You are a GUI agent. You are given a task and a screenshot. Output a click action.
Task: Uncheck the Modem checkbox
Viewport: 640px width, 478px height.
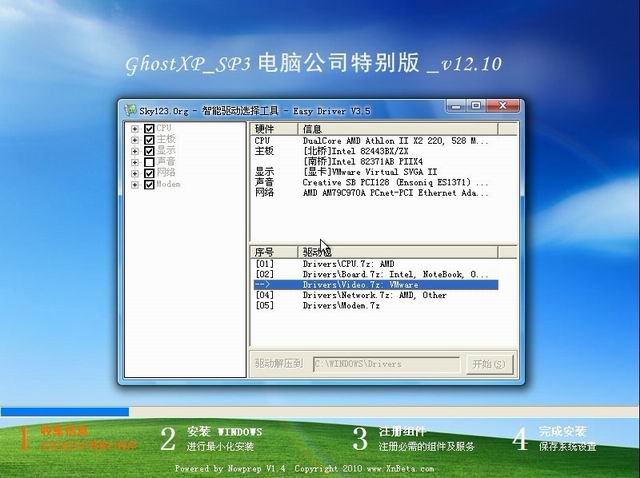click(x=149, y=185)
